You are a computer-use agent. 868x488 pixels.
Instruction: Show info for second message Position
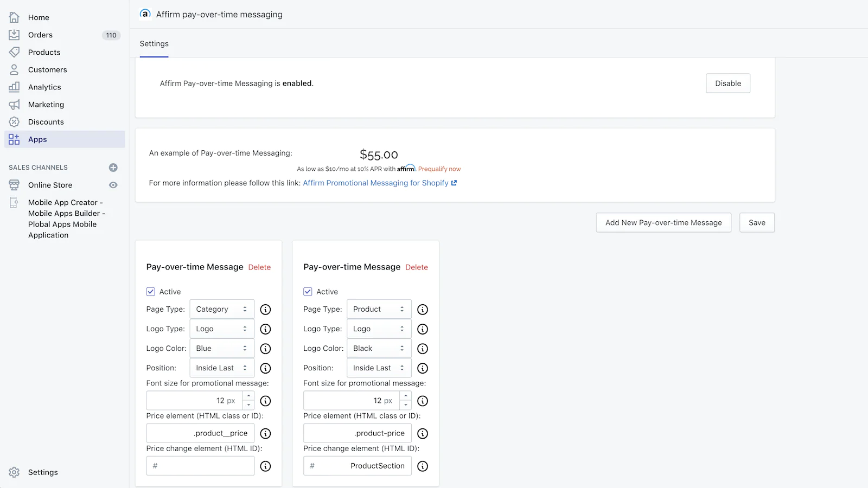(423, 368)
